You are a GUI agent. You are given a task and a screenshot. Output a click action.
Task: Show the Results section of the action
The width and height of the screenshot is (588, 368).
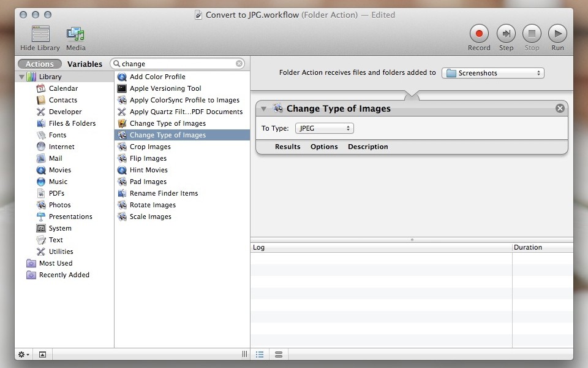(x=287, y=147)
